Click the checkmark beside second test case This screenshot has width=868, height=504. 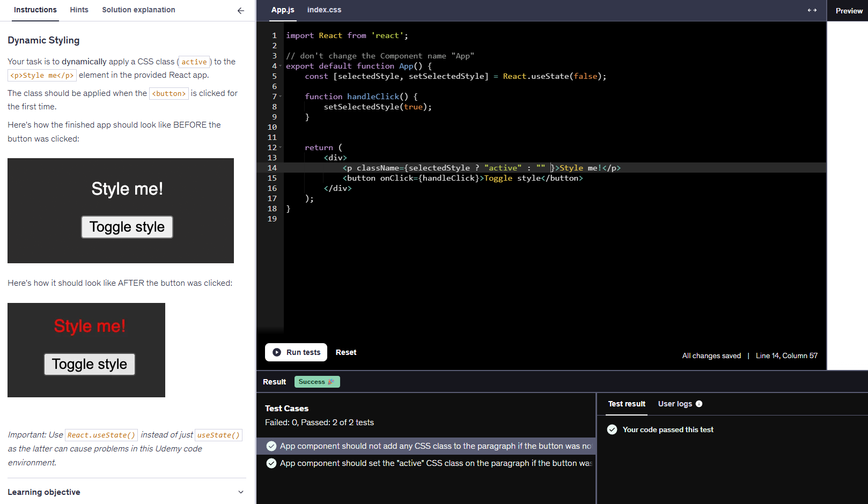271,463
